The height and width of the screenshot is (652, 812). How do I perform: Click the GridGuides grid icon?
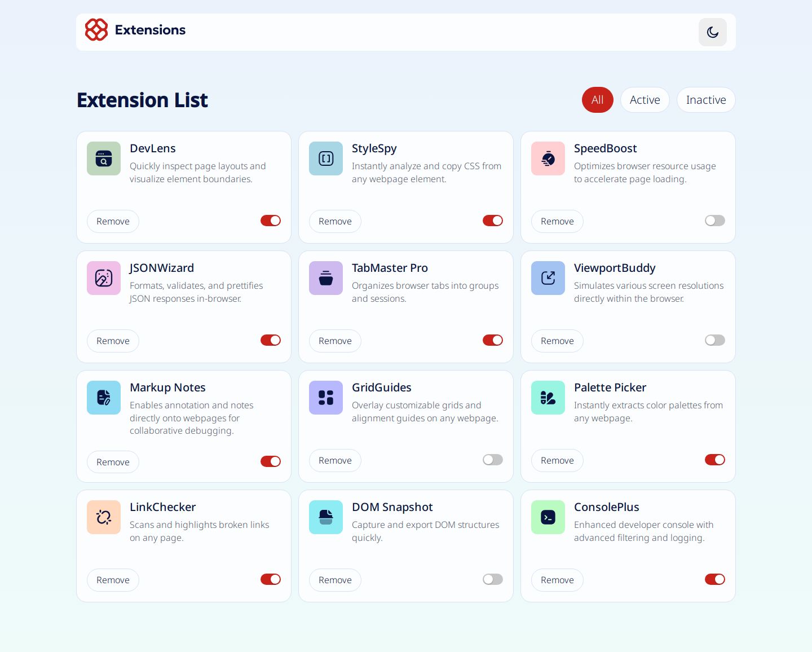click(x=325, y=398)
